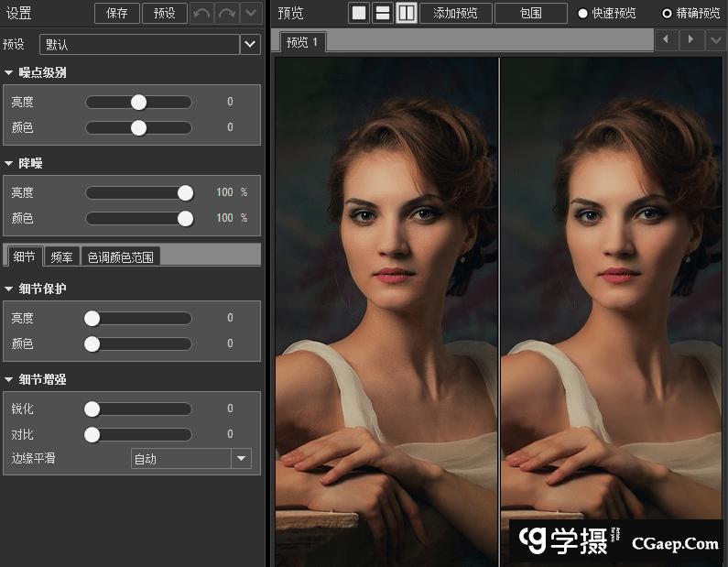Go to previous preview tab arrow
Viewport: 728px width, 567px height.
667,40
